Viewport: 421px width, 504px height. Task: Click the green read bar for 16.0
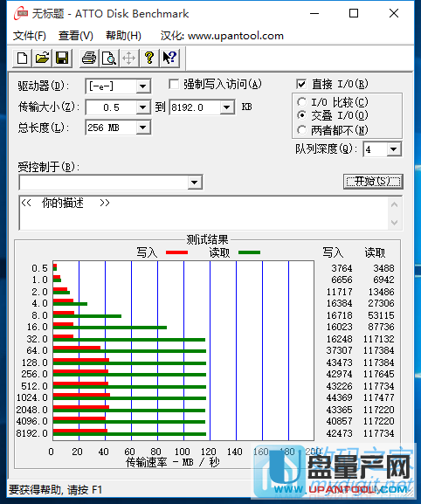pos(110,328)
